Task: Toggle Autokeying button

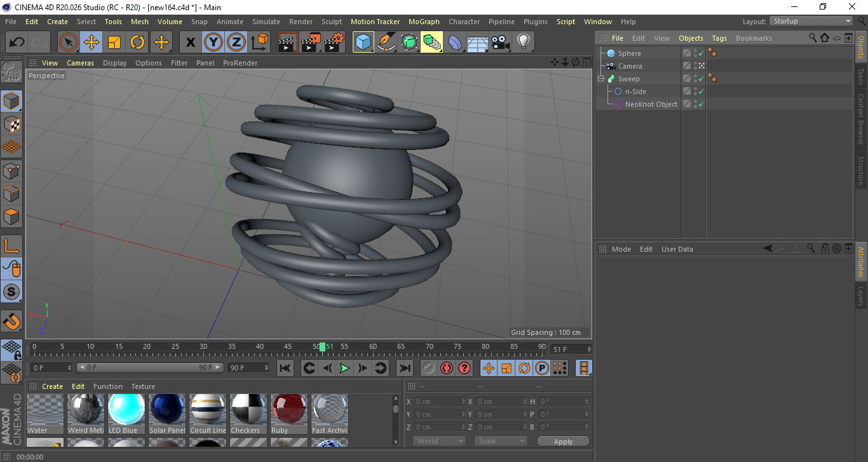Action: (x=447, y=368)
